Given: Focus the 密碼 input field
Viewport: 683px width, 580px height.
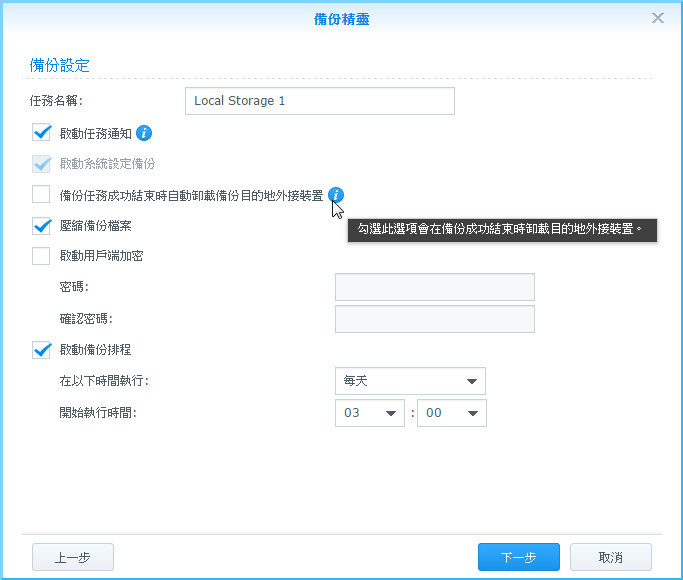Looking at the screenshot, I should click(434, 287).
